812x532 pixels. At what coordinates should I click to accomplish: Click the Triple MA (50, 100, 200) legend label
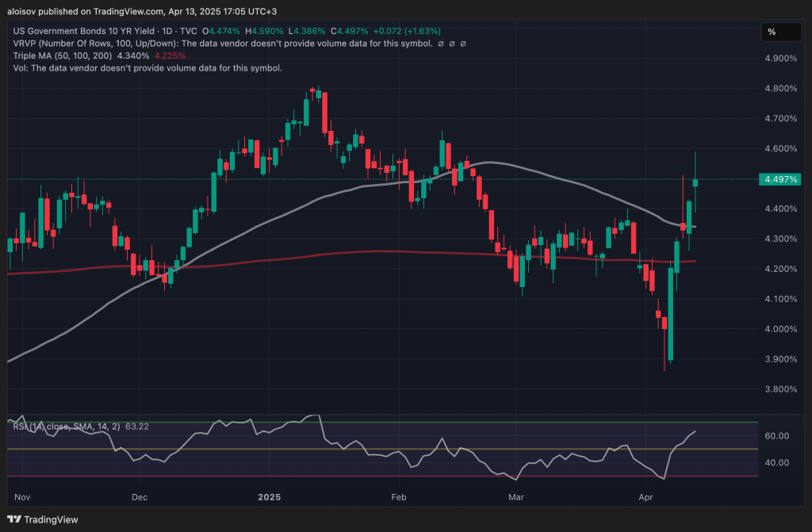62,56
